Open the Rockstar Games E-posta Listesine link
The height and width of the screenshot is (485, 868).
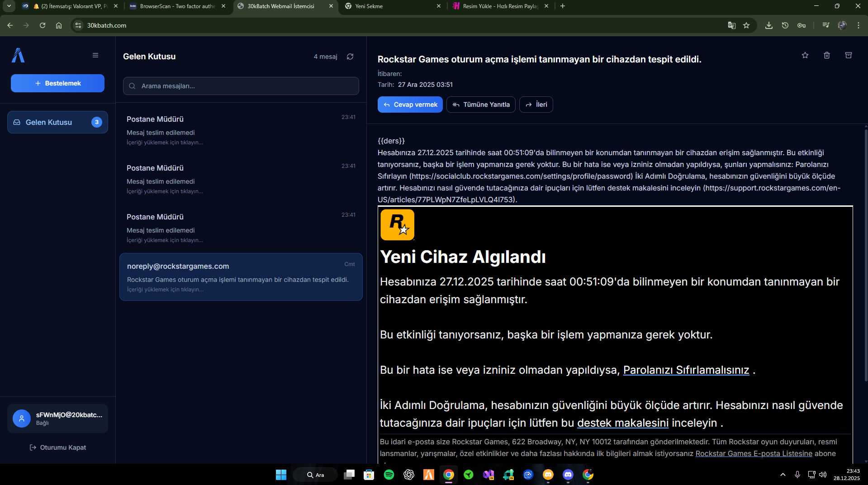click(754, 453)
